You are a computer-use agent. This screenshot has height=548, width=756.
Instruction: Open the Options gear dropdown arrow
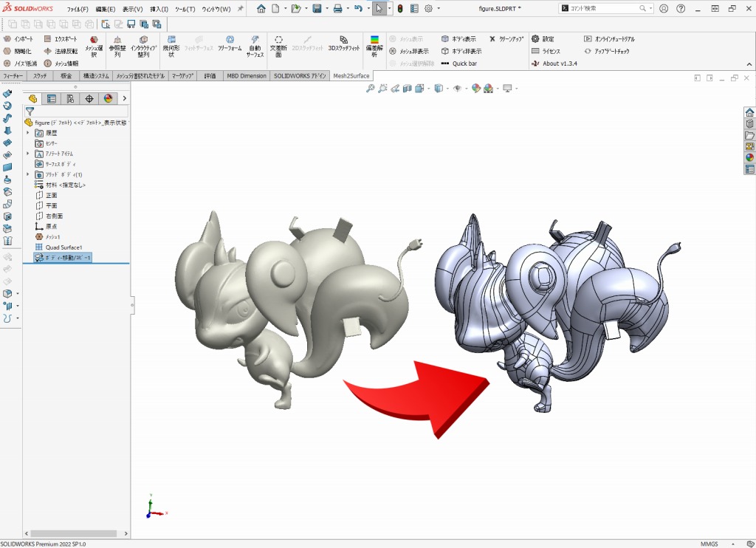(x=439, y=9)
